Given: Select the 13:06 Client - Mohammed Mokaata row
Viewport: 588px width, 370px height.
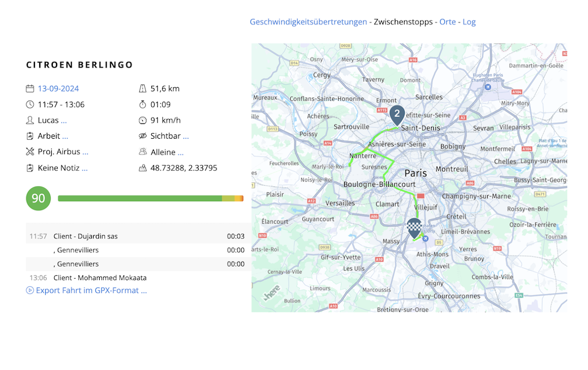Looking at the screenshot, I should (138, 278).
